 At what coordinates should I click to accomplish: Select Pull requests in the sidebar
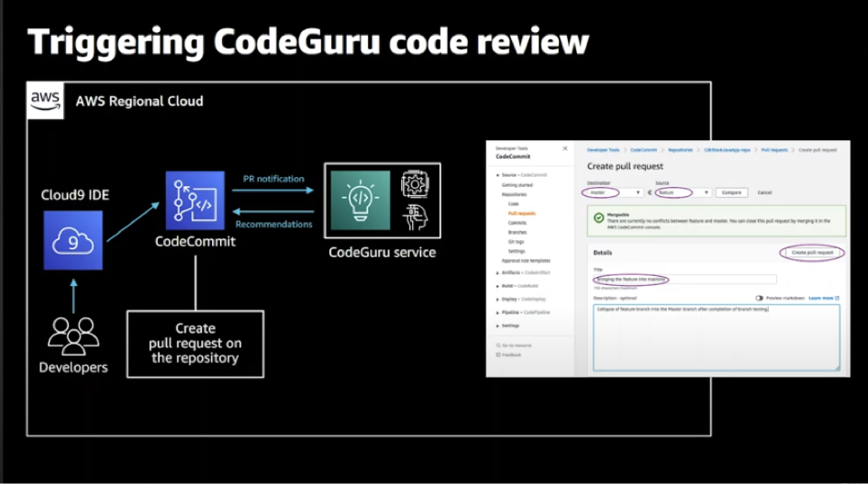pyautogui.click(x=521, y=213)
